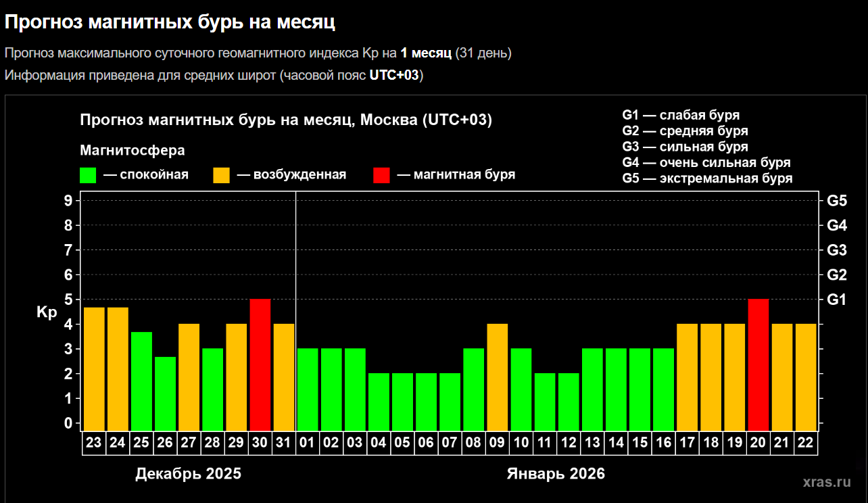Click the G5 storm level axis label

(837, 201)
